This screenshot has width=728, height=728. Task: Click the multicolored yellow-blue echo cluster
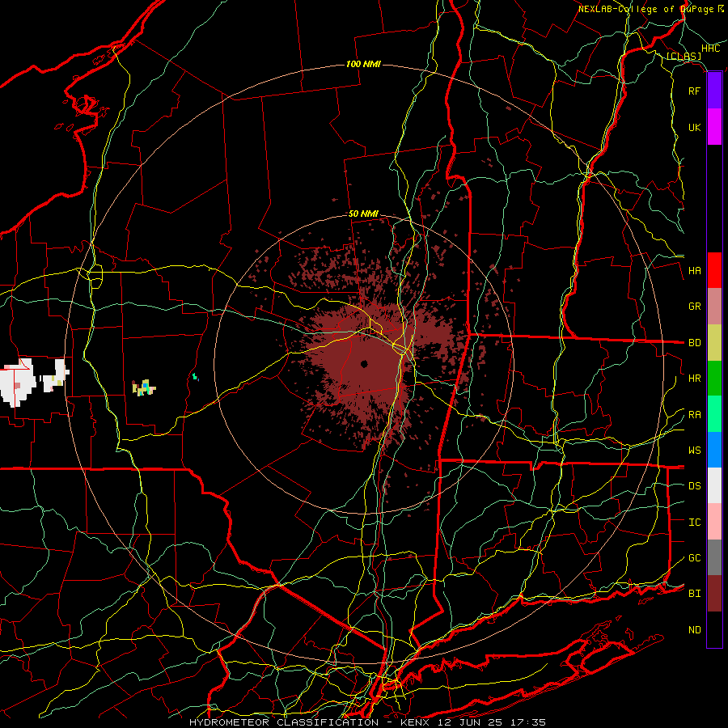point(143,387)
